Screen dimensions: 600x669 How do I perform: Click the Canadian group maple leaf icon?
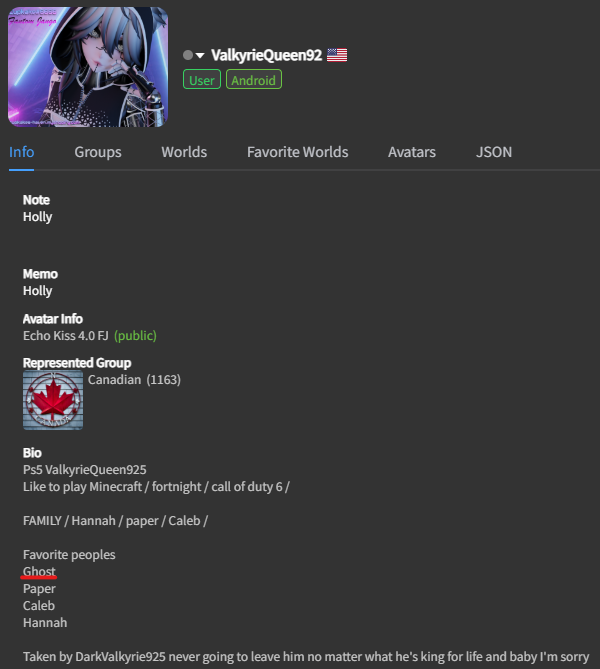[x=53, y=400]
